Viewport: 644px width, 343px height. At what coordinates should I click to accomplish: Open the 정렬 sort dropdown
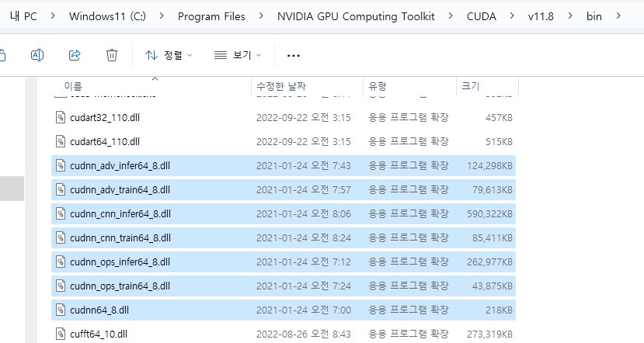coord(169,55)
